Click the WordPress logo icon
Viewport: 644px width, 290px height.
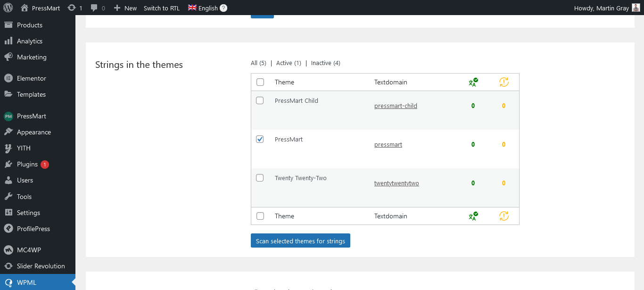coord(8,8)
